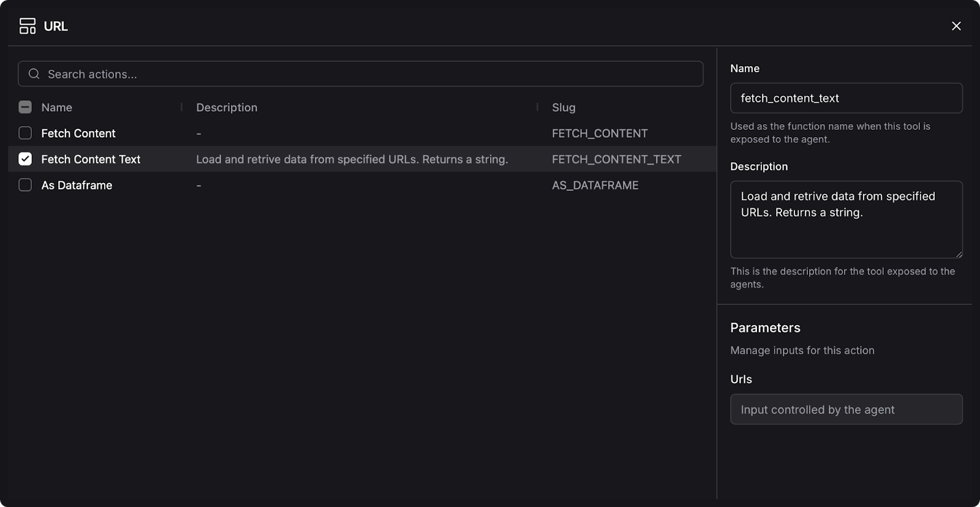Sort by the Name column header
This screenshot has height=507, width=980.
tap(57, 107)
